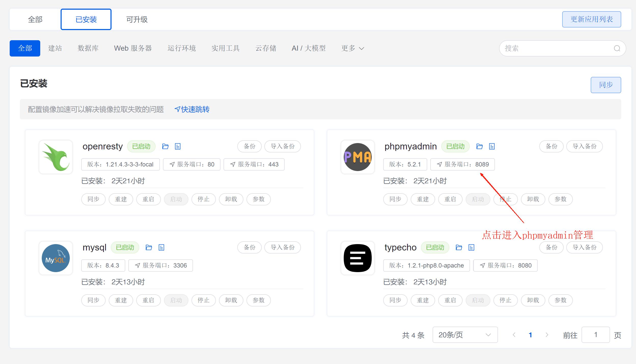The width and height of the screenshot is (636, 364).
Task: Open phpmyadmin service port 8089
Action: 462,164
